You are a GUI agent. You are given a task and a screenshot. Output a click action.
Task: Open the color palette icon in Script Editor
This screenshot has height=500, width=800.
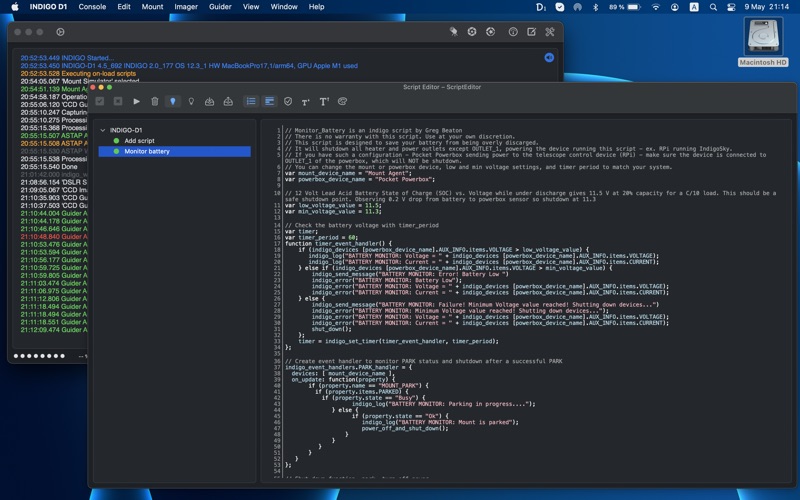(342, 101)
